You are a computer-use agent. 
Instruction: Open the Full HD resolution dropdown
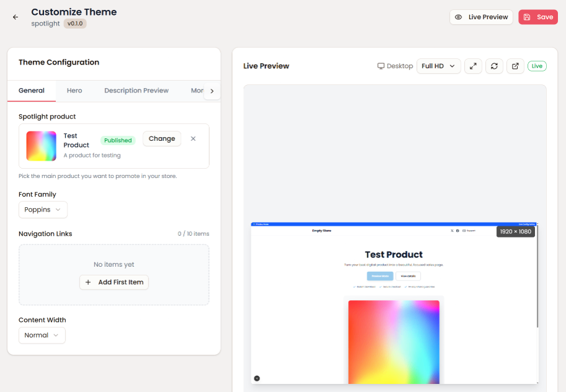(438, 66)
